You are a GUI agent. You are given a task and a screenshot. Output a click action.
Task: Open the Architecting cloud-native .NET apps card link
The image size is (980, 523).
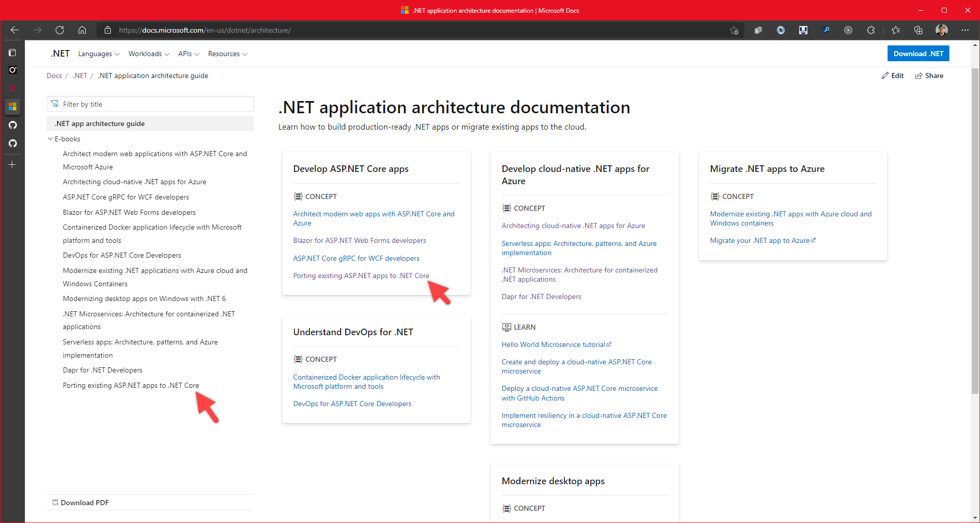[573, 226]
